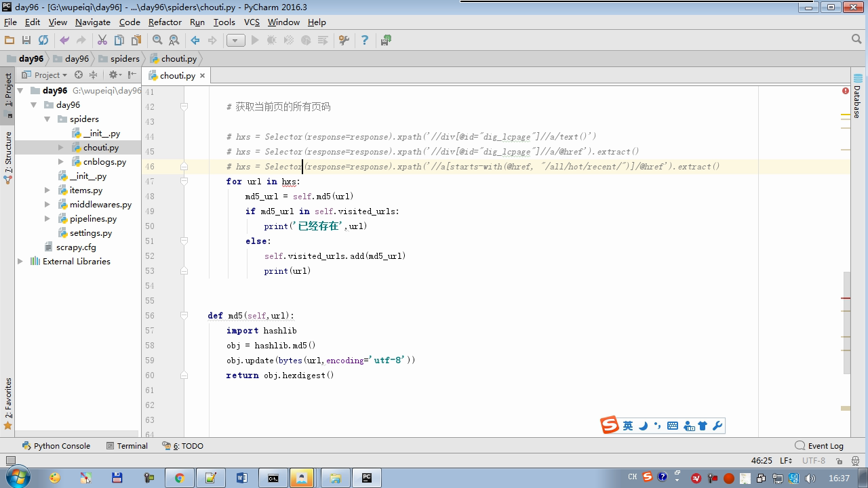Toggle the code fold marker on line 56
The height and width of the screenshot is (488, 868).
(184, 316)
